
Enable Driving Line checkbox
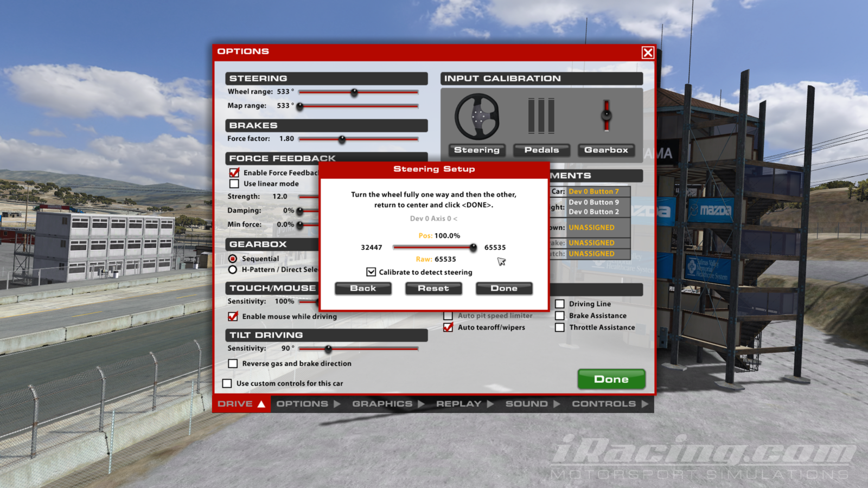tap(560, 304)
